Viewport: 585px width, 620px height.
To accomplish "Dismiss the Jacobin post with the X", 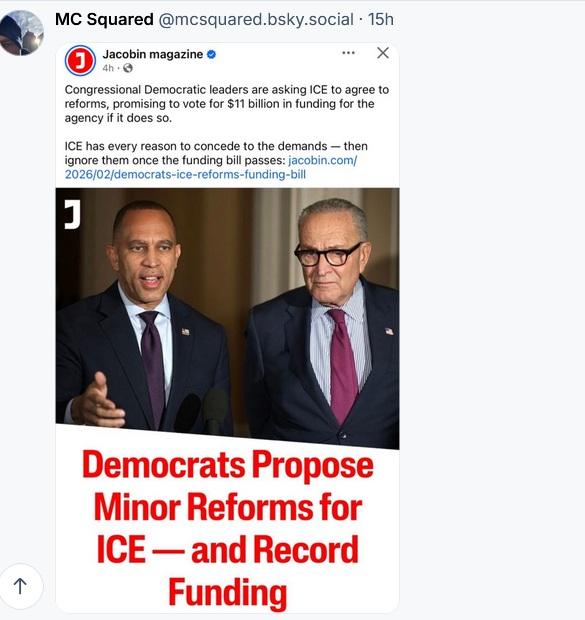I will [382, 53].
